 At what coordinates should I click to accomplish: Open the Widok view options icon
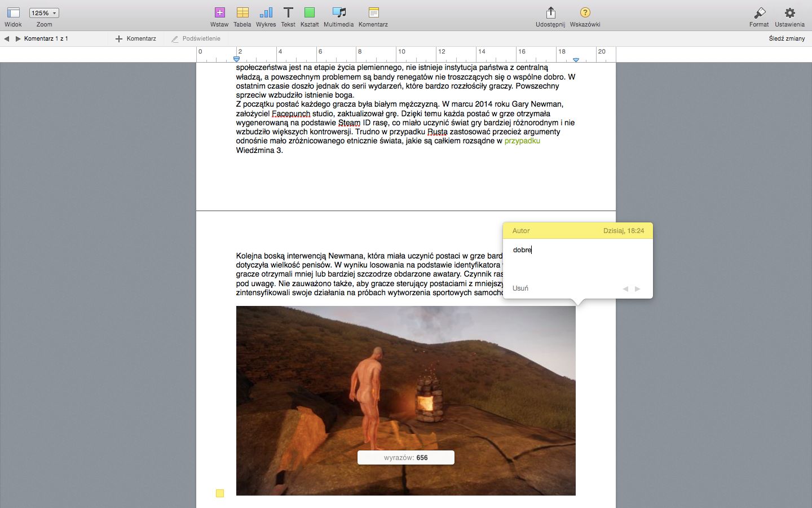[x=14, y=12]
